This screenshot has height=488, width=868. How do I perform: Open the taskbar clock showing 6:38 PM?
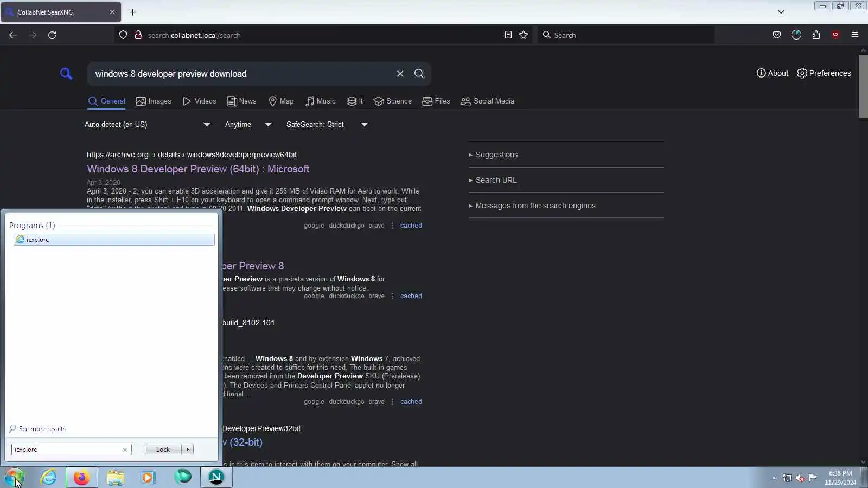pos(840,478)
